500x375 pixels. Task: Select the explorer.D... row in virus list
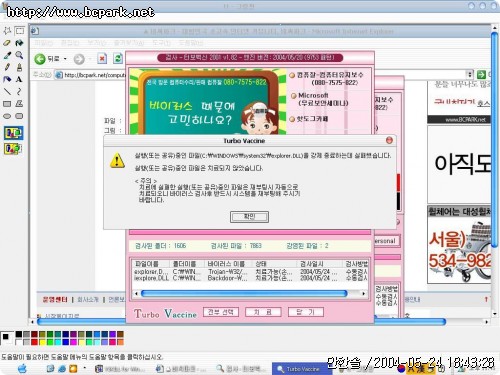coord(250,272)
